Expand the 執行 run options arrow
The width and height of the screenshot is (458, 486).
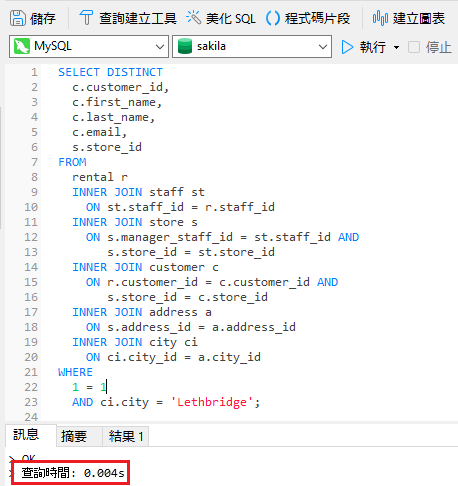[396, 47]
